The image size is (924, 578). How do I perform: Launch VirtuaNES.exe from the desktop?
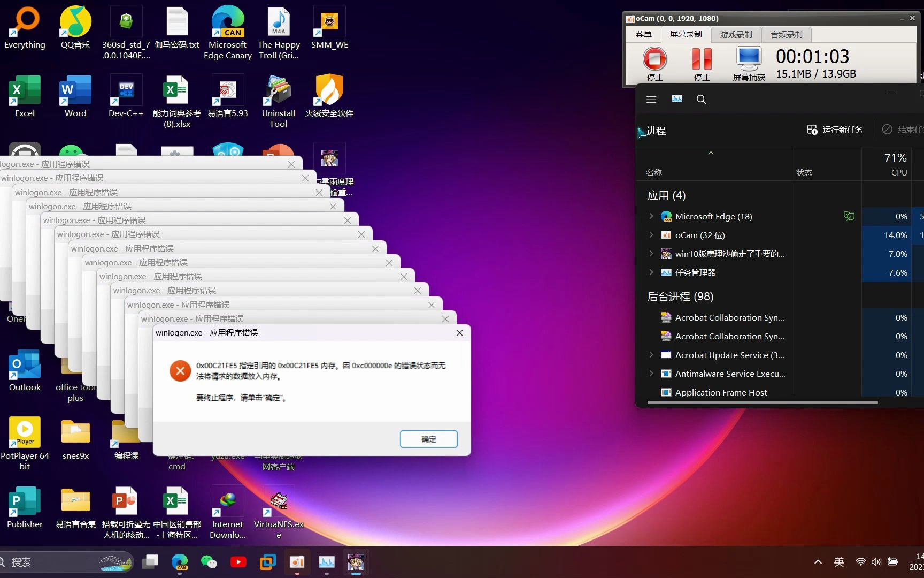pyautogui.click(x=278, y=500)
